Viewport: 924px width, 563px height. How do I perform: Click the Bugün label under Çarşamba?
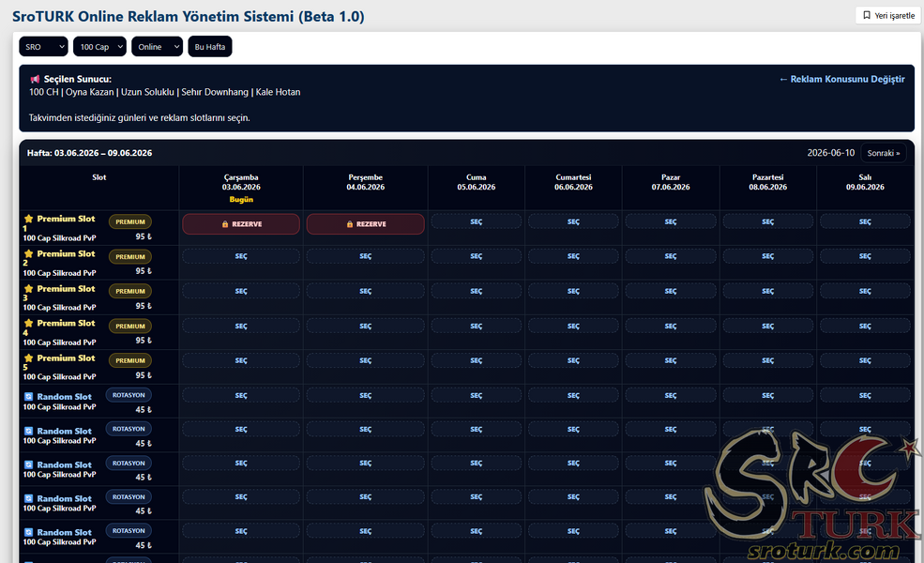click(241, 199)
